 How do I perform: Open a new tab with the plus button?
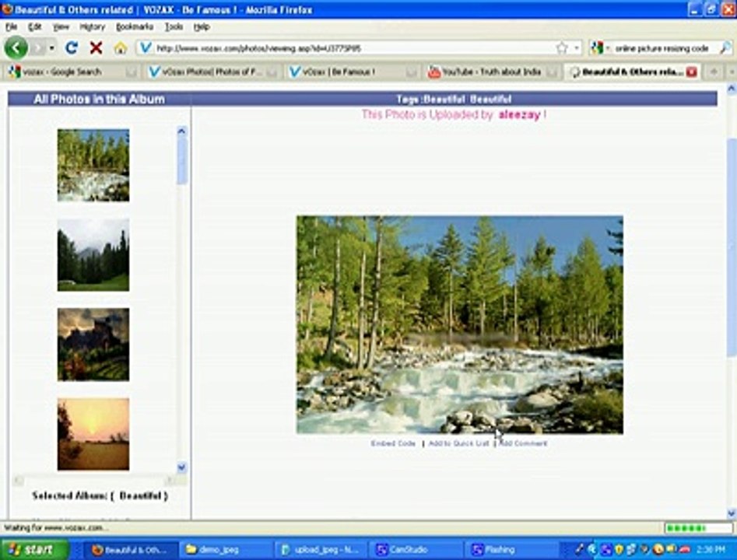coord(714,72)
